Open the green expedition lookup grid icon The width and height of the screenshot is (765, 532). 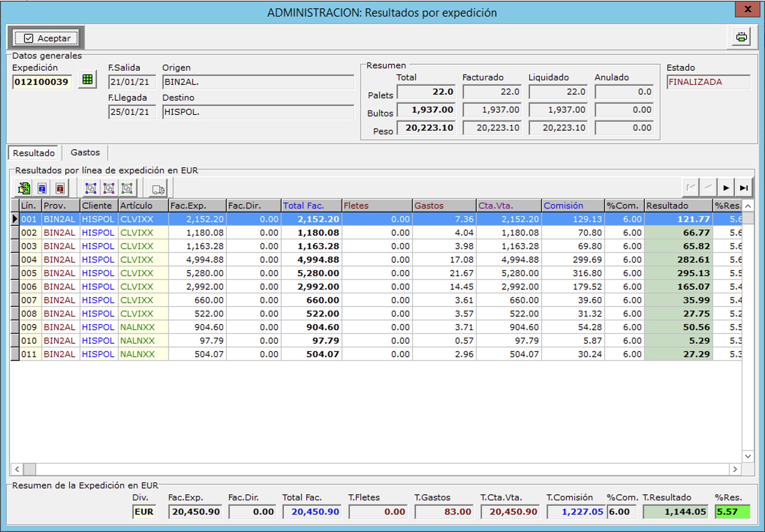coord(87,80)
